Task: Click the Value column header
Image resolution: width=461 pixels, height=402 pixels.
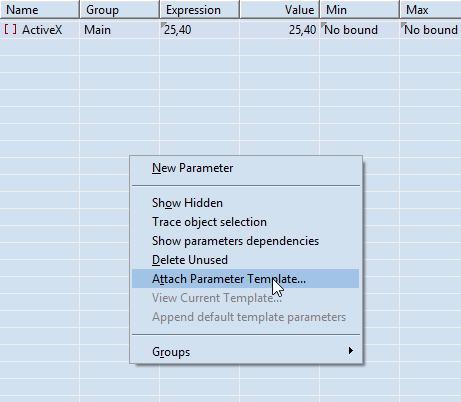Action: pyautogui.click(x=280, y=9)
